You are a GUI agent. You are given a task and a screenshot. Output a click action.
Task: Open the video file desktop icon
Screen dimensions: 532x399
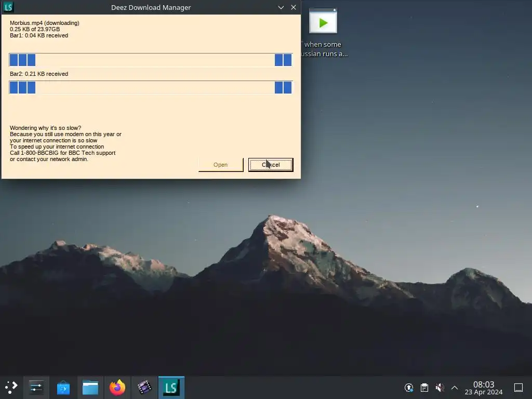pos(323,21)
